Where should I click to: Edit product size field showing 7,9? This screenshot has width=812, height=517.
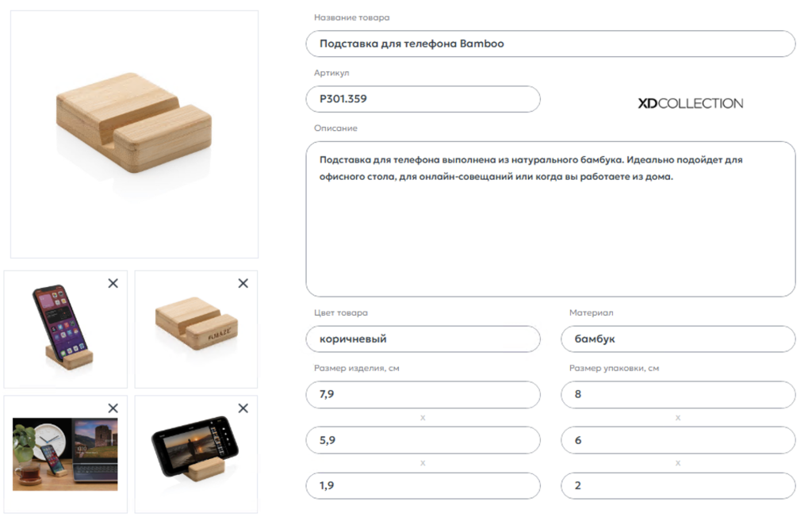click(x=423, y=394)
